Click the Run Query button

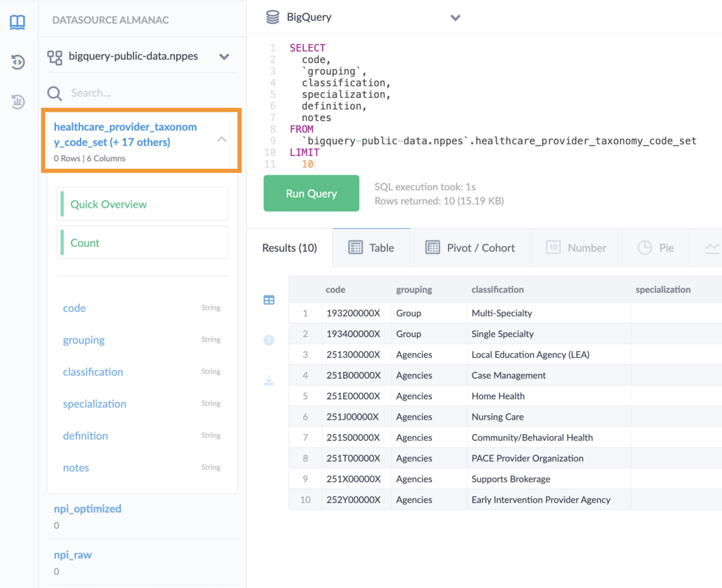311,193
